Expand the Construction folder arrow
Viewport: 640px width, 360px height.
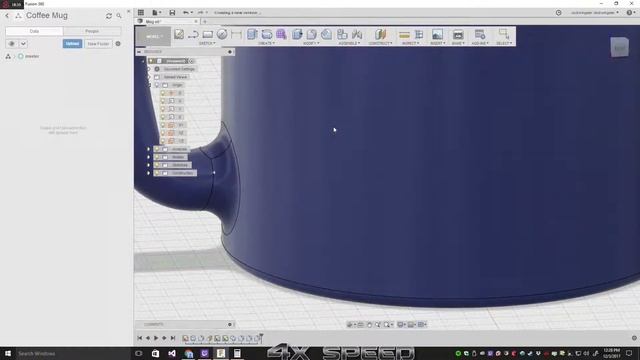point(149,173)
